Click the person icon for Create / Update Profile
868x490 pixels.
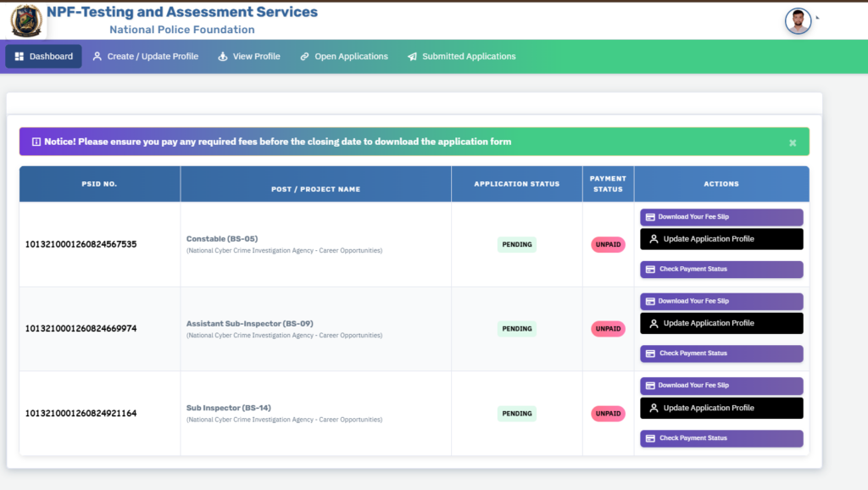[x=97, y=57]
